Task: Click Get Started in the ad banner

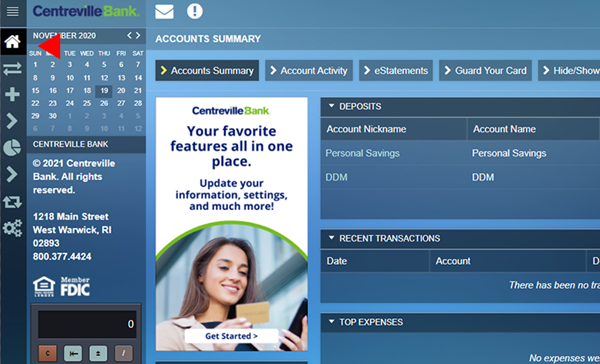Action: [x=232, y=336]
